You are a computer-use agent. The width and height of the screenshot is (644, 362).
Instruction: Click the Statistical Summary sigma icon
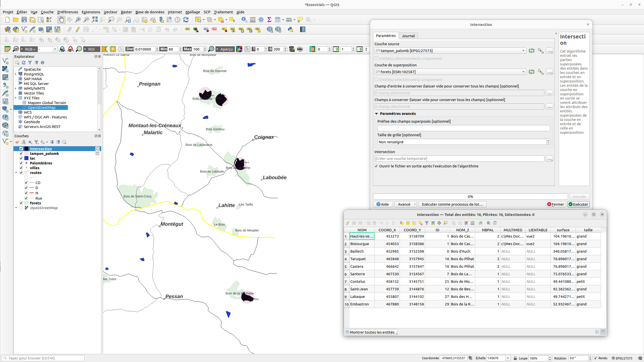point(269,20)
